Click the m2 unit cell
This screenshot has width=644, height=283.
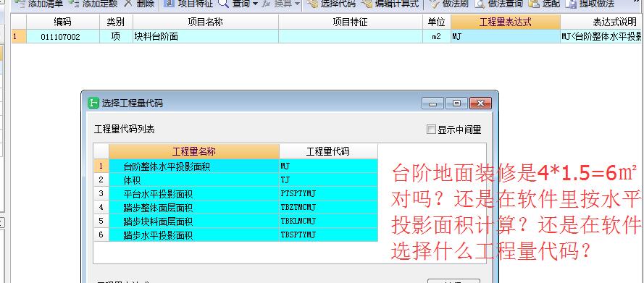coord(436,36)
